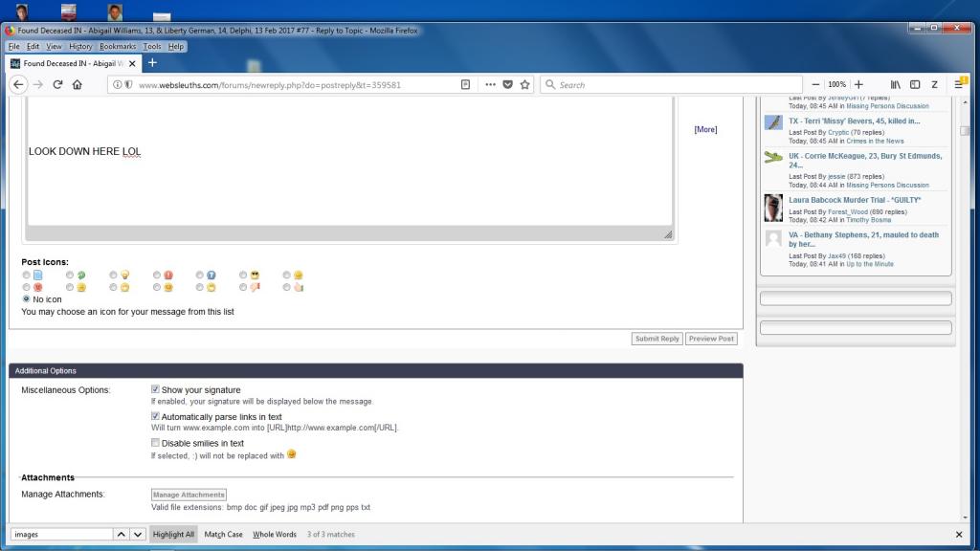This screenshot has width=980, height=551.
Task: Open the new tab plus button
Action: pos(152,63)
